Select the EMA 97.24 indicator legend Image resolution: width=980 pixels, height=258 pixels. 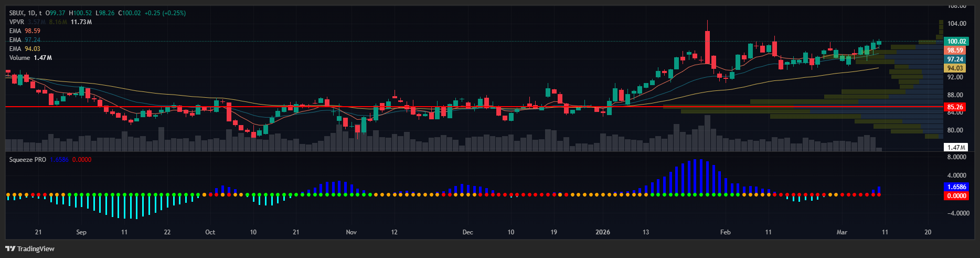25,40
